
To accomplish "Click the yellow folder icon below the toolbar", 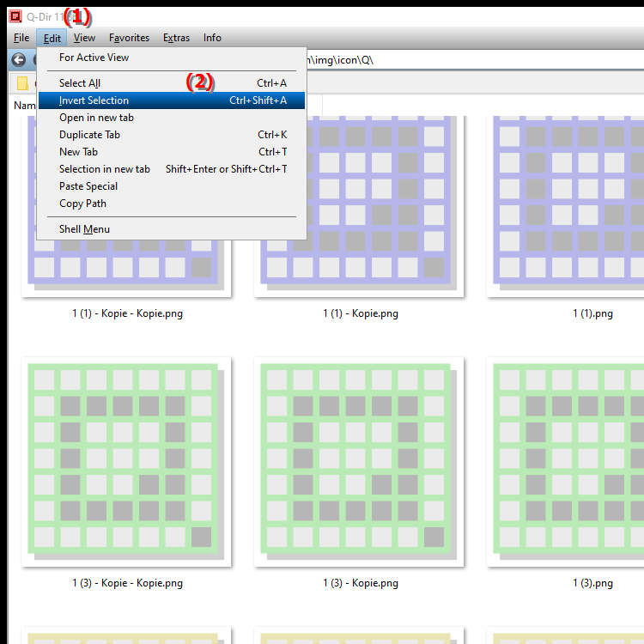I will point(22,83).
